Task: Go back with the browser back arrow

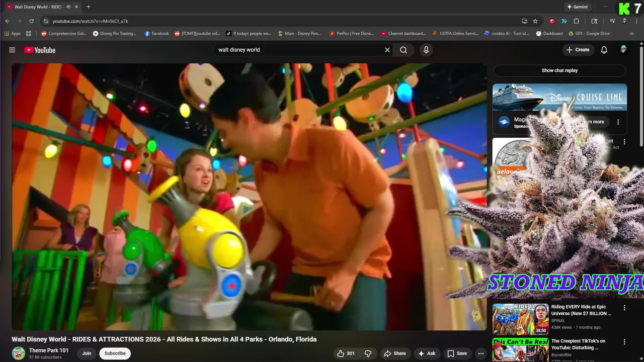Action: coord(7,21)
